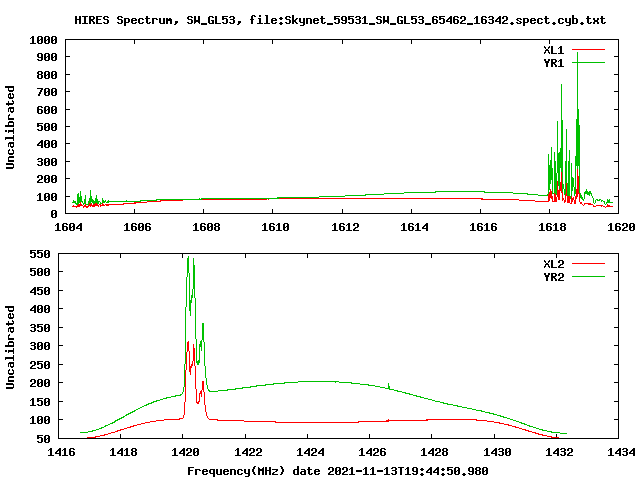640x480 pixels.
Task: Click the 1434 x-axis tick label
Action: 621,452
